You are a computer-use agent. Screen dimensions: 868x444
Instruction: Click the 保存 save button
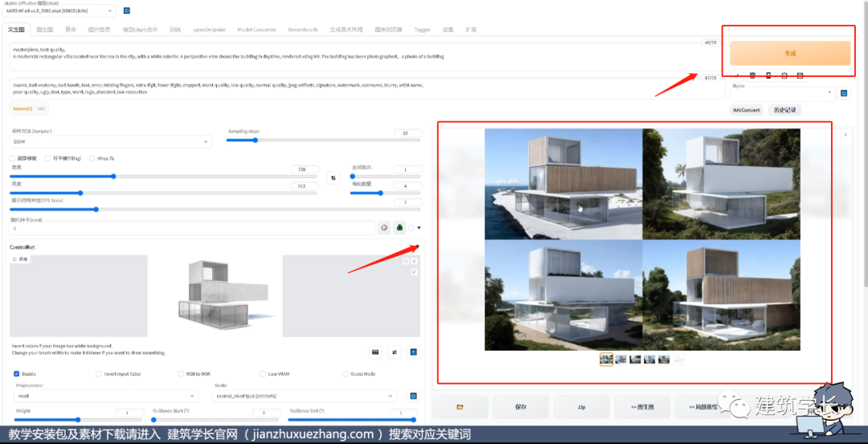[x=520, y=406]
